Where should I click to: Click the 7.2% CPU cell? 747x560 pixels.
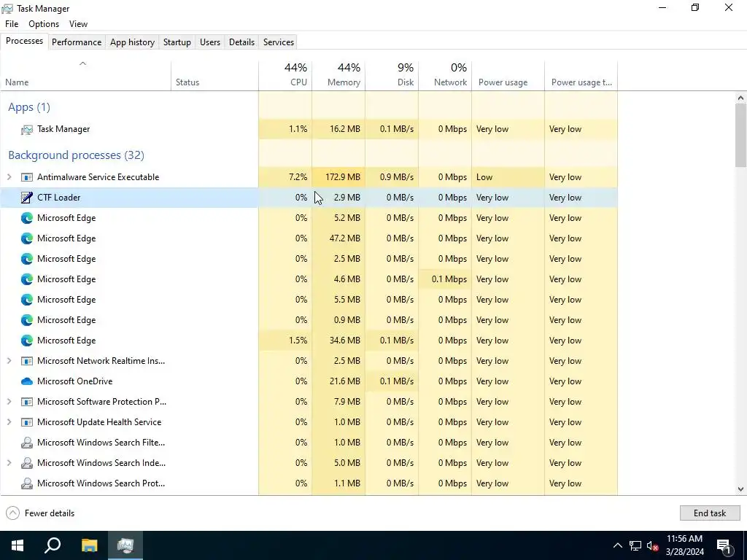point(285,177)
